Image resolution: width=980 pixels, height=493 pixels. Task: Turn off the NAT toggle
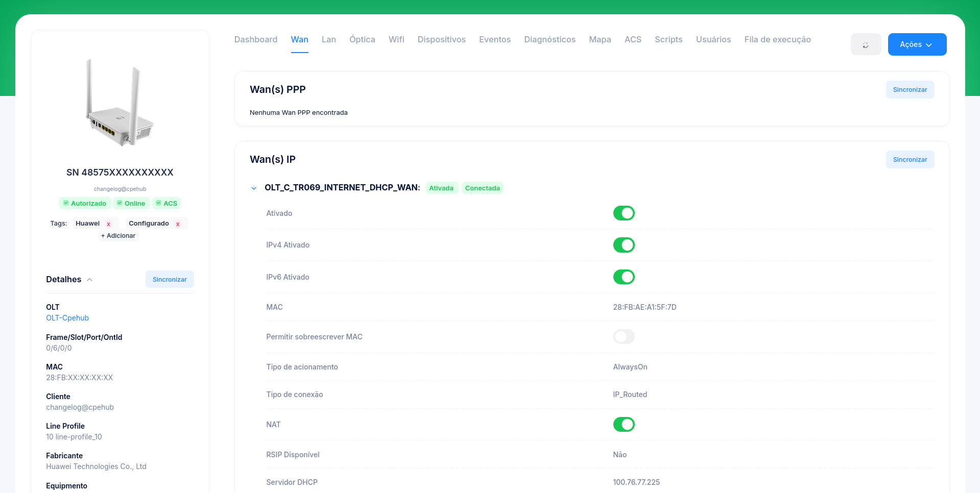coord(624,425)
